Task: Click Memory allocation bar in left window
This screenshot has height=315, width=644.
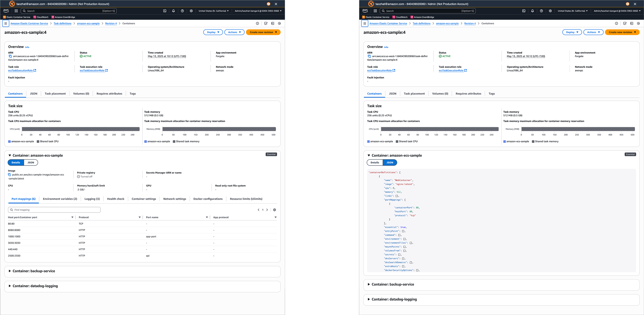Action: pyautogui.click(x=219, y=129)
